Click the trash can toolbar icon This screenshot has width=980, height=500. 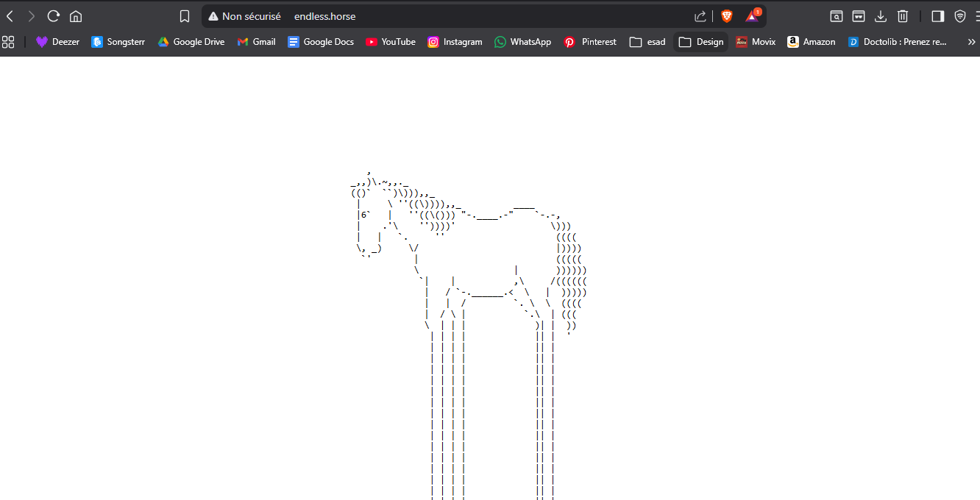(903, 16)
